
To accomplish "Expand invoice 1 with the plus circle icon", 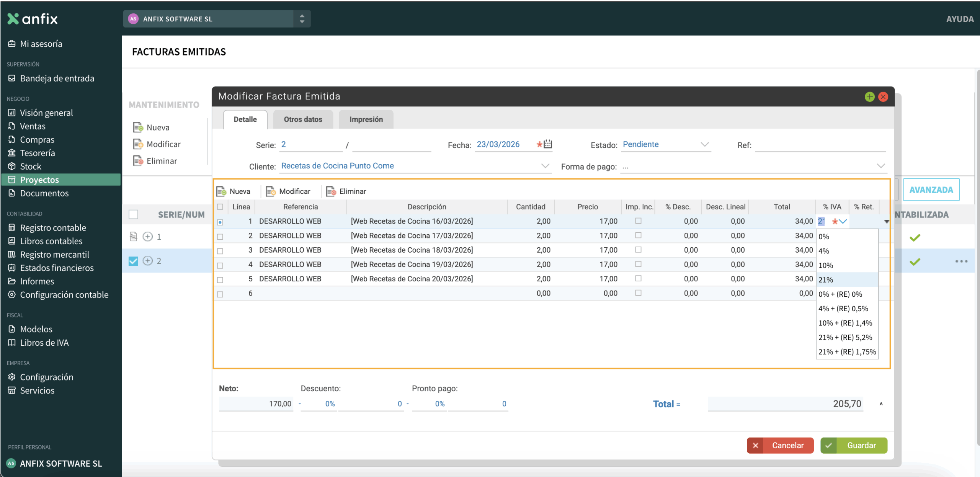I will (148, 237).
